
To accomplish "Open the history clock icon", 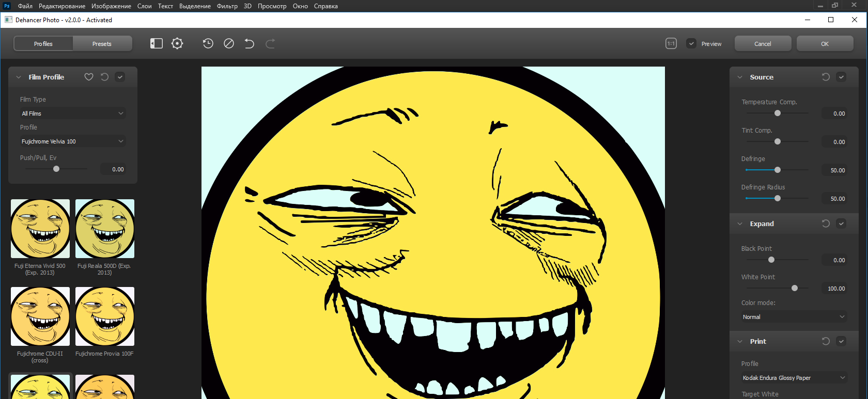I will point(208,43).
